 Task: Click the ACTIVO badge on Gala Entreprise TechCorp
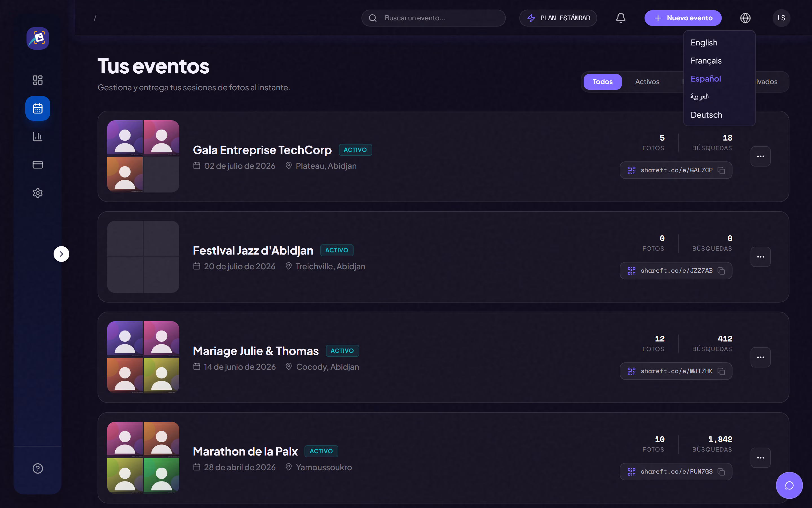click(x=355, y=150)
